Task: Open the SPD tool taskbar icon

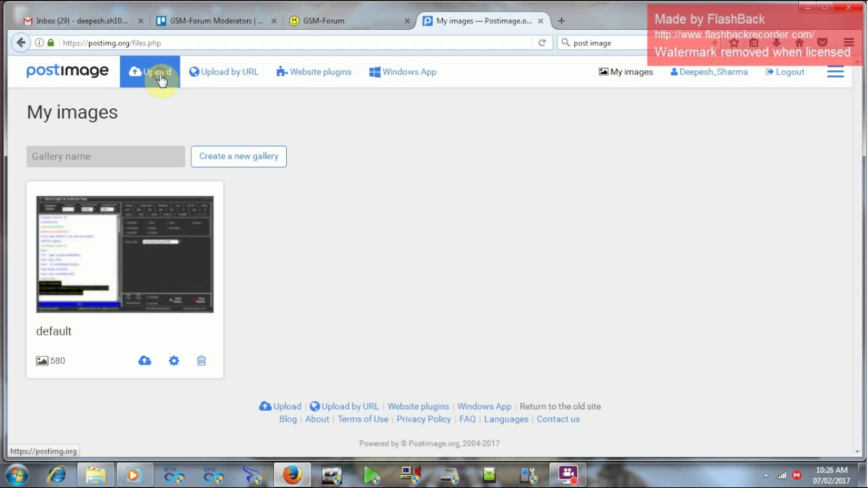Action: [x=214, y=475]
